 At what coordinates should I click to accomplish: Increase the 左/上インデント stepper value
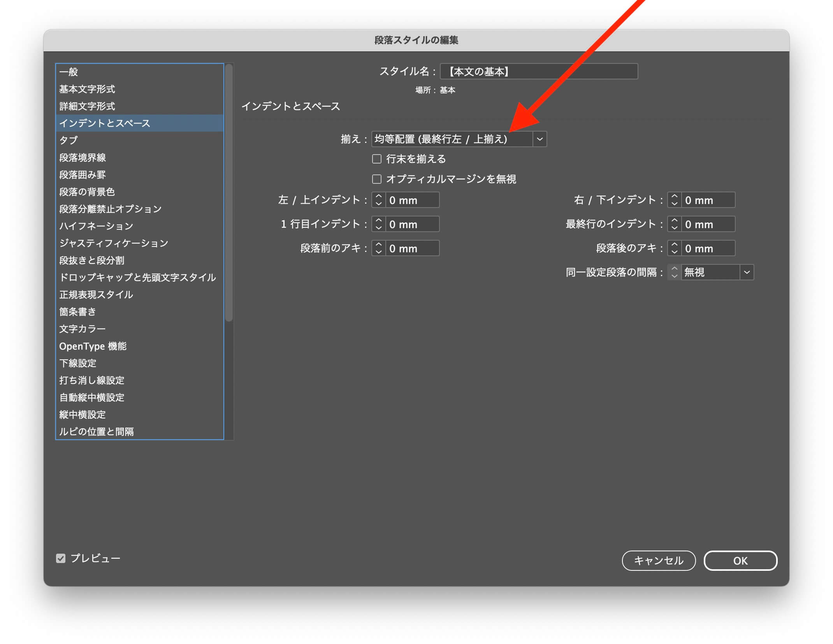[x=378, y=196]
